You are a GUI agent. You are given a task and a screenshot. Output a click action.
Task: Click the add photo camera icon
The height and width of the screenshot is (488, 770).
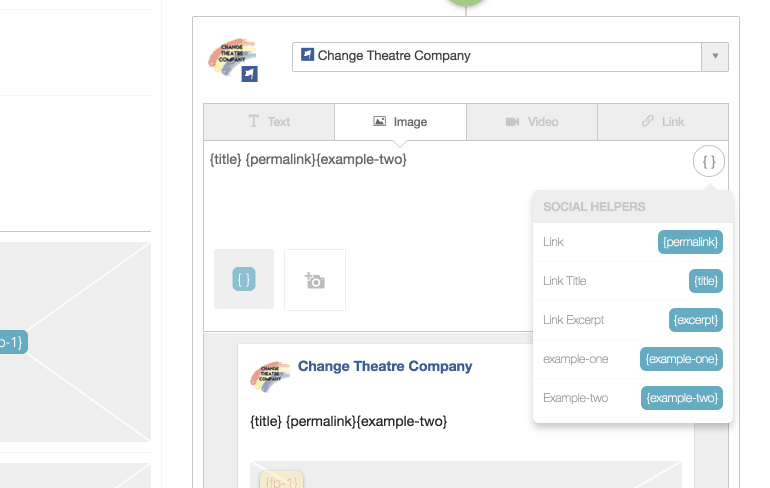(x=315, y=280)
